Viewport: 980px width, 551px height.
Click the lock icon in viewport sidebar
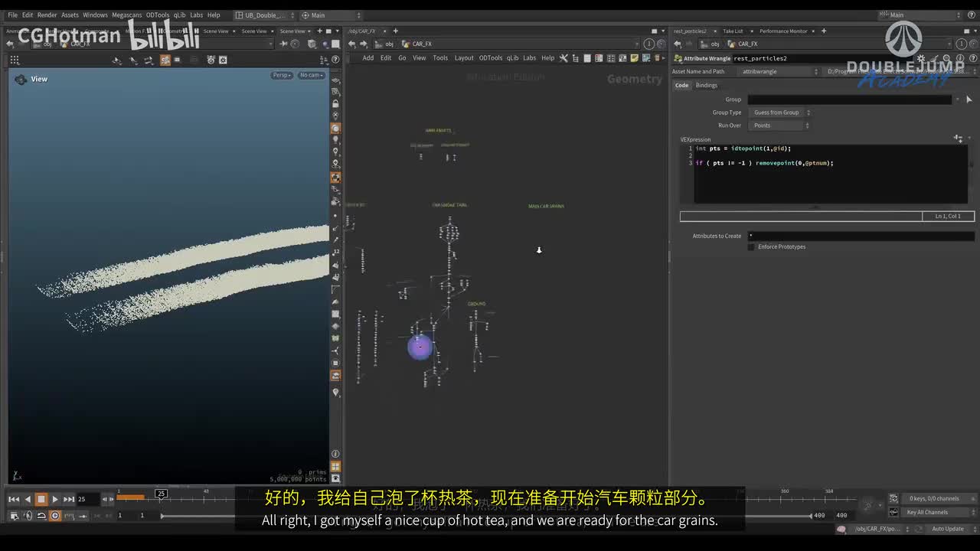335,103
